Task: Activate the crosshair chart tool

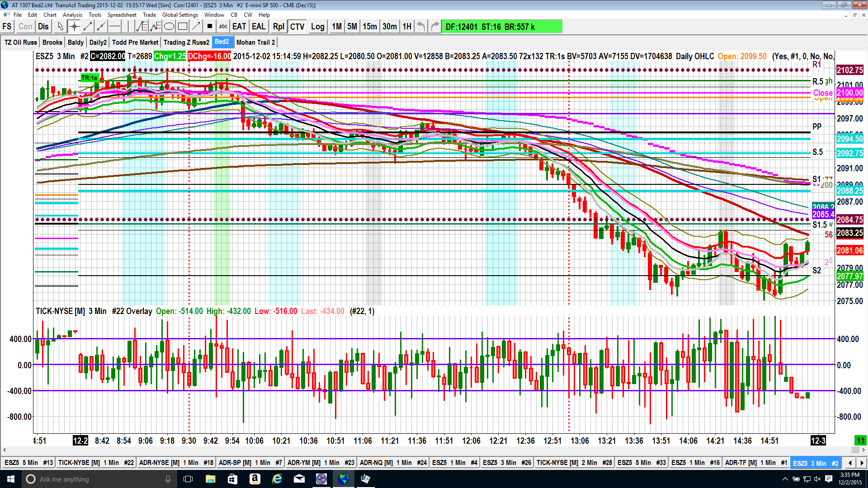Action: (x=74, y=27)
